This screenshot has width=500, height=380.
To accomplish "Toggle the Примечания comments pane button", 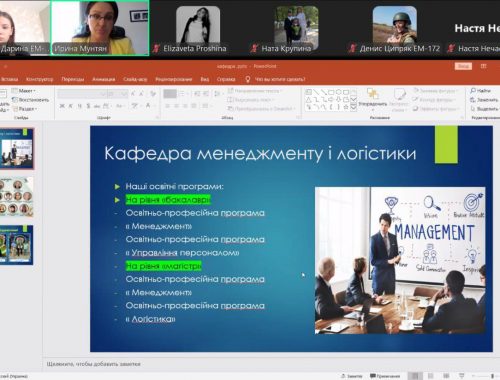I will click(x=385, y=376).
